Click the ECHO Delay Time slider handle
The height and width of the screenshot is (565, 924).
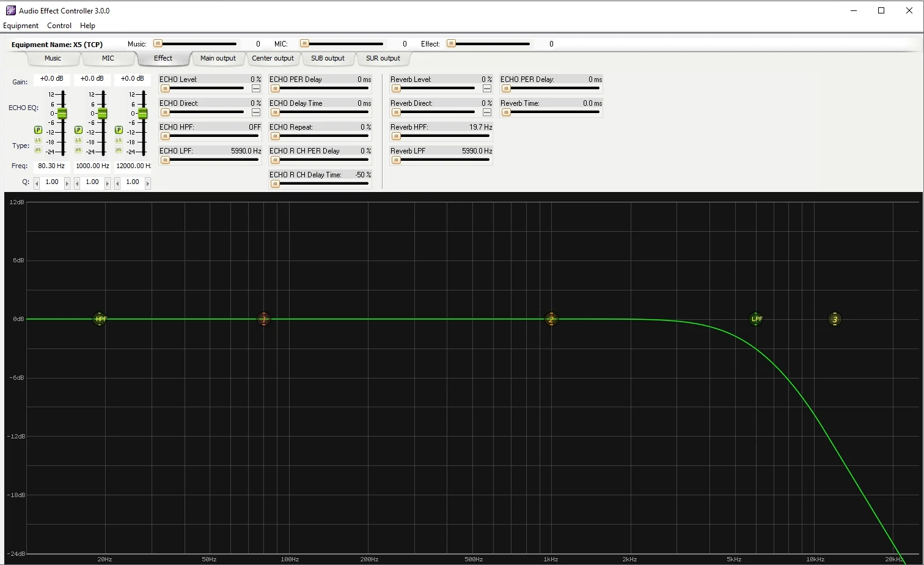click(275, 113)
